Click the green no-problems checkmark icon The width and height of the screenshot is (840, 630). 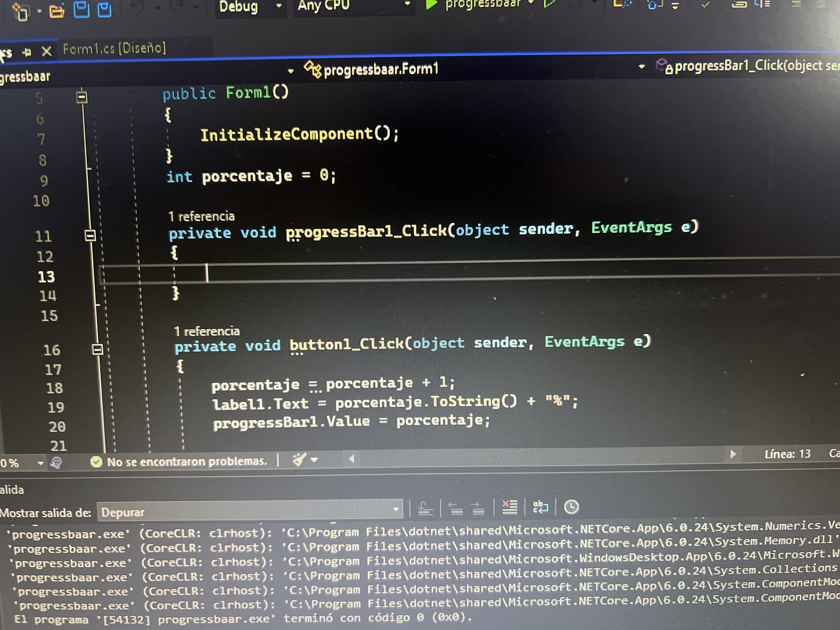click(x=96, y=462)
